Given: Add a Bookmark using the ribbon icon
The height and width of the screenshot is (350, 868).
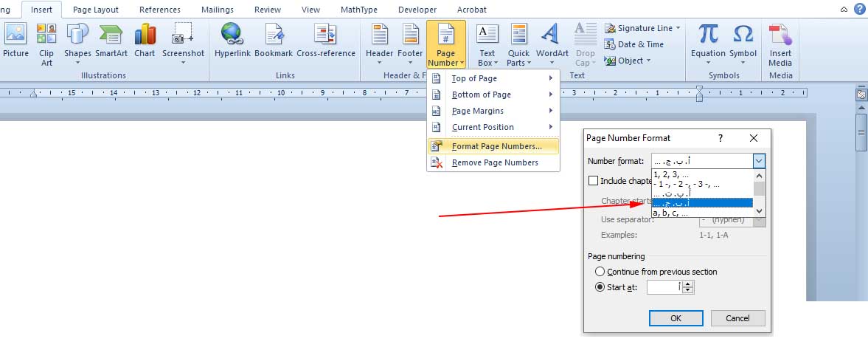Looking at the screenshot, I should [274, 35].
